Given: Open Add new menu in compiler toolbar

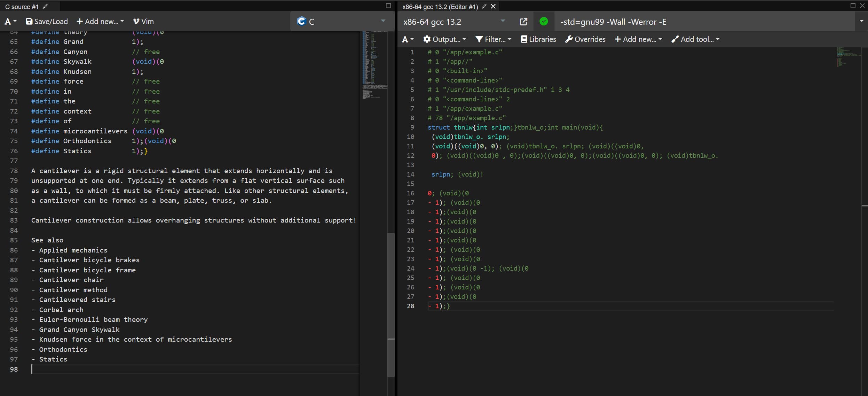Looking at the screenshot, I should coord(638,39).
